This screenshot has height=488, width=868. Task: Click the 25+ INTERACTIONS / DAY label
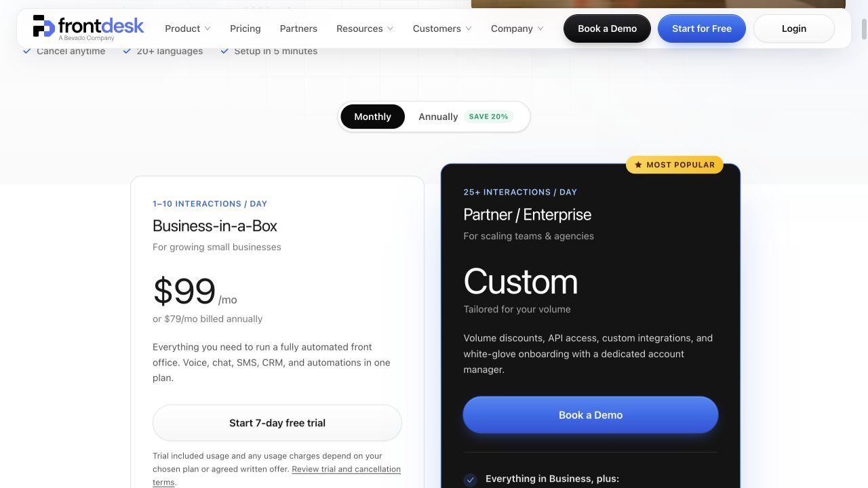[521, 192]
